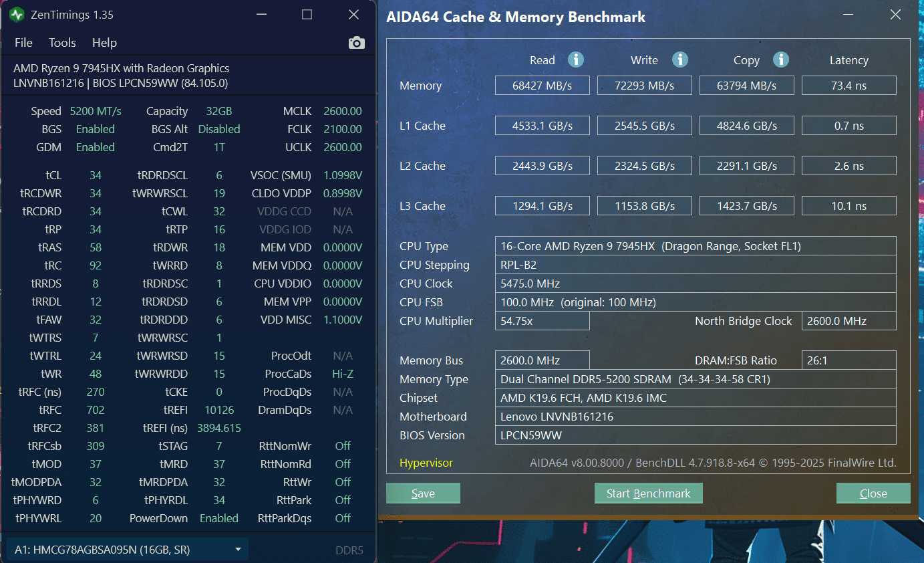Select the L2 Cache latency 2.6 ns
Image resolution: width=924 pixels, height=563 pixels.
point(849,166)
